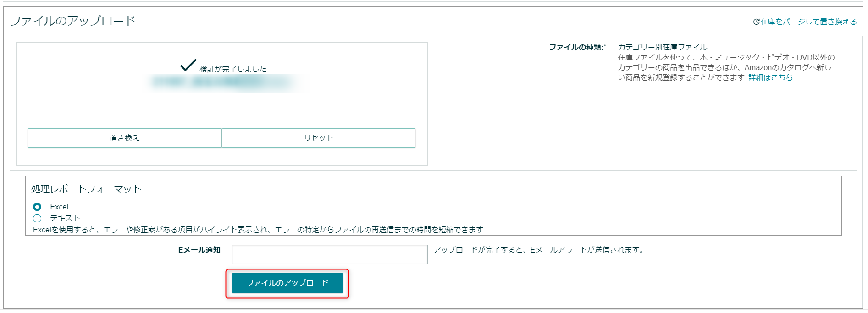Click the 処理レポートフォーマット section heading
This screenshot has height=313, width=868.
click(x=86, y=189)
